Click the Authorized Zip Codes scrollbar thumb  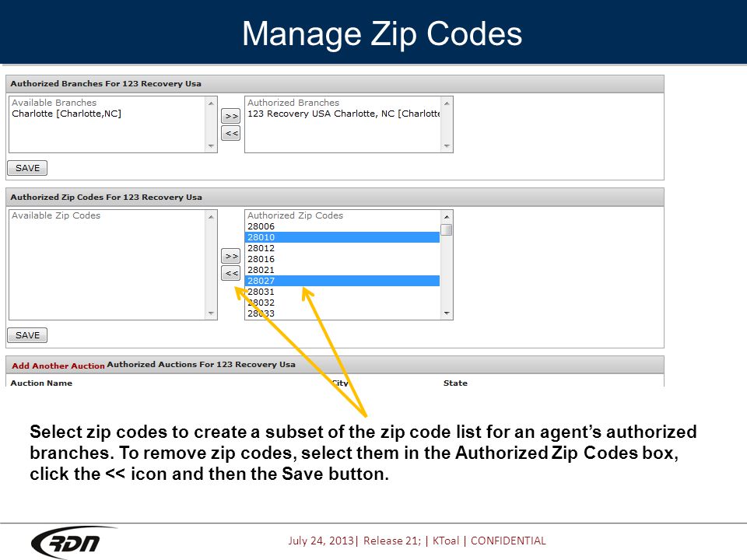click(x=447, y=229)
